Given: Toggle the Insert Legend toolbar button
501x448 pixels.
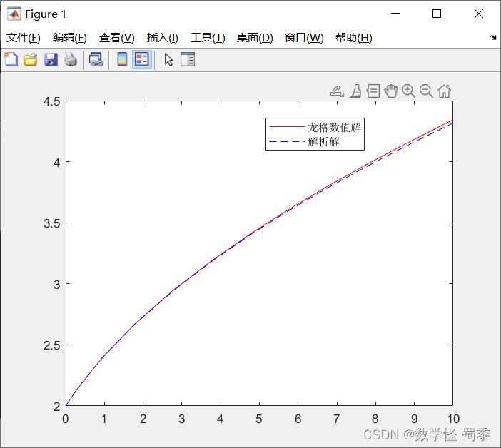Looking at the screenshot, I should point(142,59).
